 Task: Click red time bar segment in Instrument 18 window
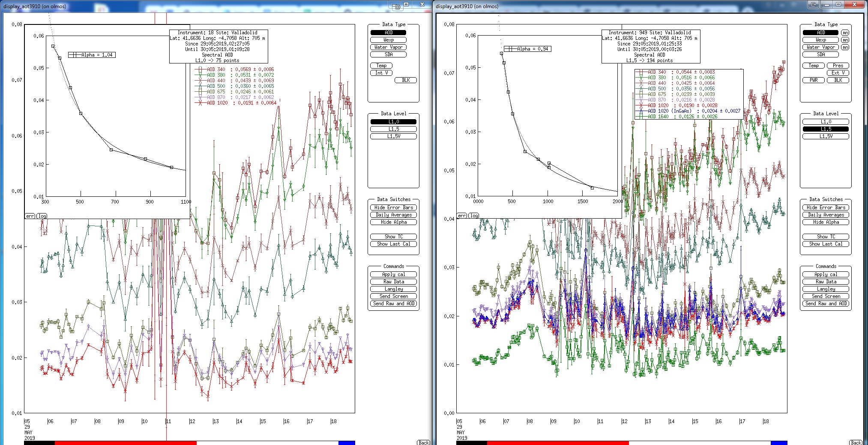[126, 443]
